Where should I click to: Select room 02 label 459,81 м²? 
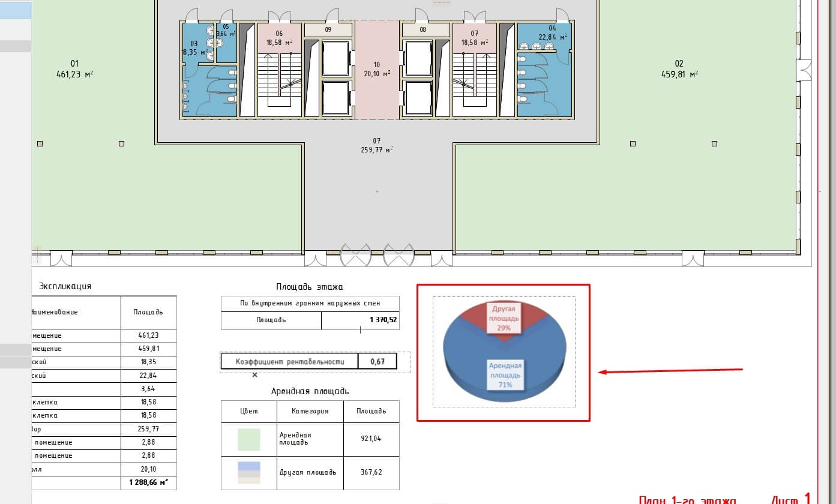pyautogui.click(x=679, y=69)
